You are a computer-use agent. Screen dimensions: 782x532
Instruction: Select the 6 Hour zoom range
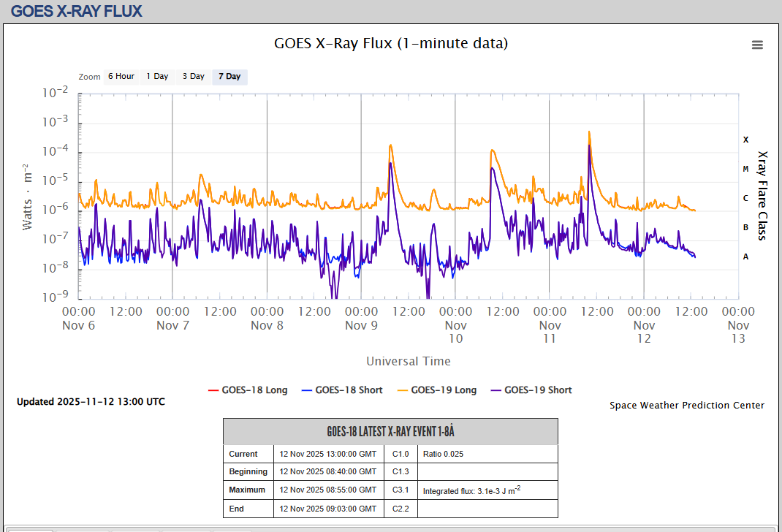121,77
